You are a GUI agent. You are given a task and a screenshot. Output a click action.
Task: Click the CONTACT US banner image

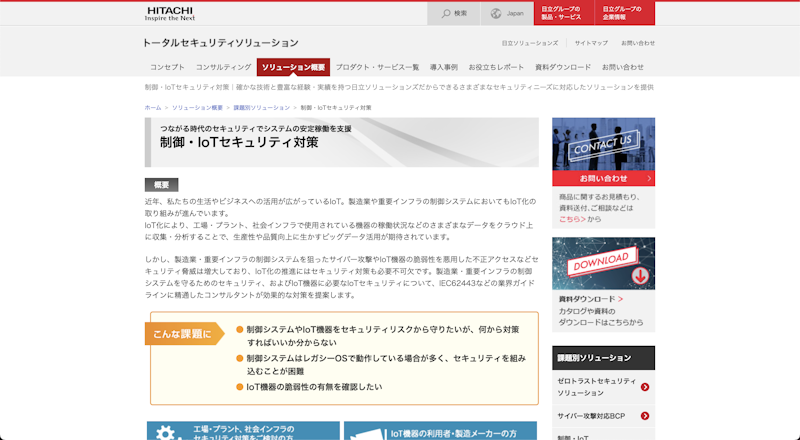603,144
